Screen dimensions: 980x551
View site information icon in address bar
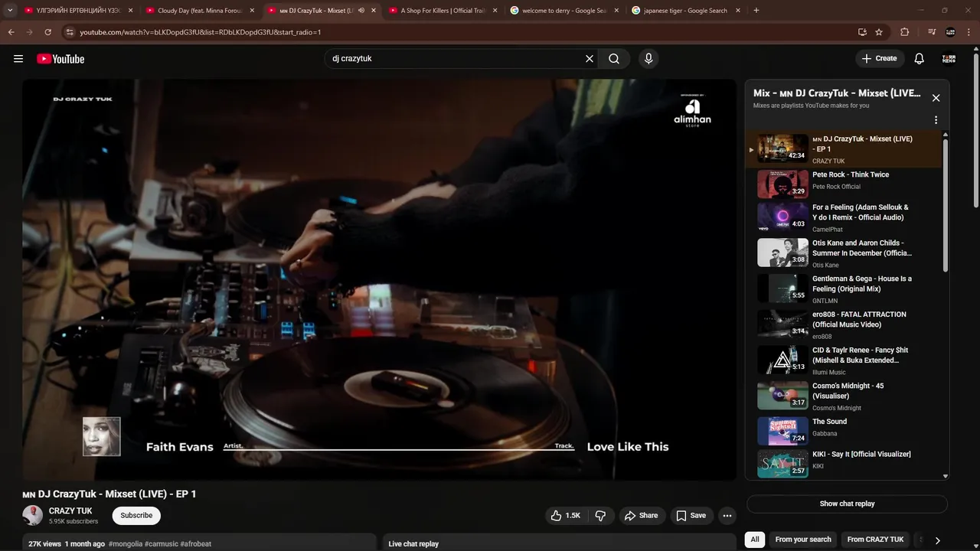tap(70, 32)
